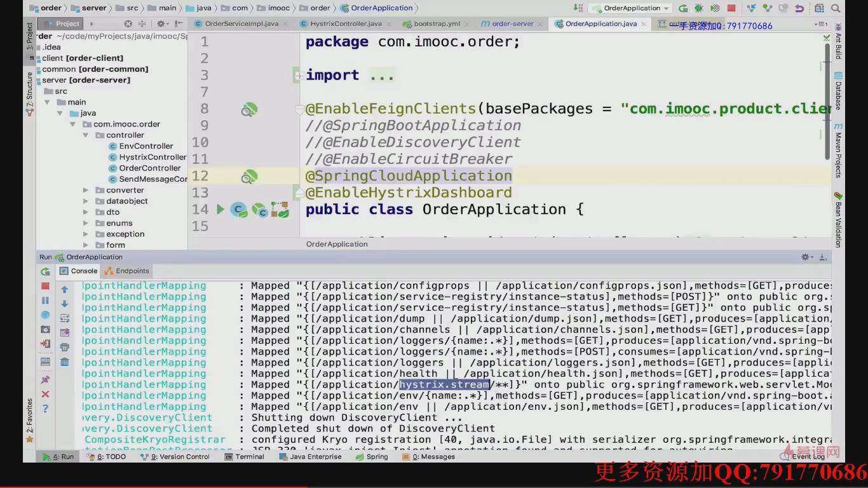Hide the Project tool window
The image size is (868, 488).
point(179,24)
